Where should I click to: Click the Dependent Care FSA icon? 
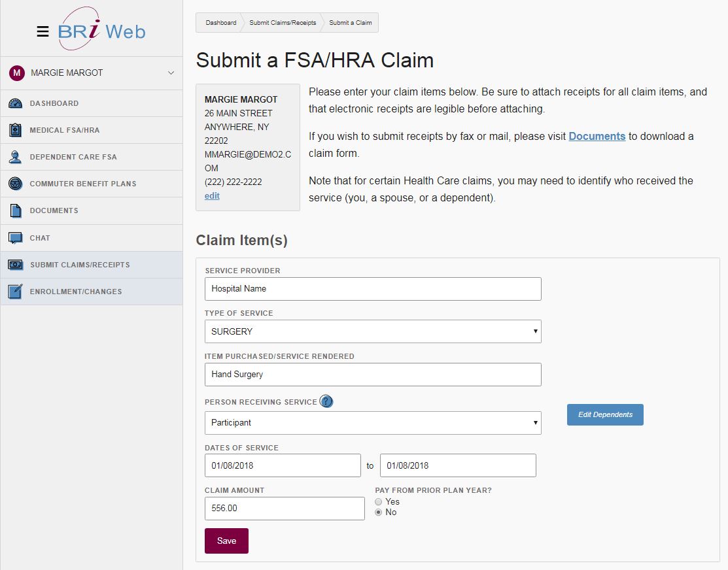pyautogui.click(x=16, y=156)
